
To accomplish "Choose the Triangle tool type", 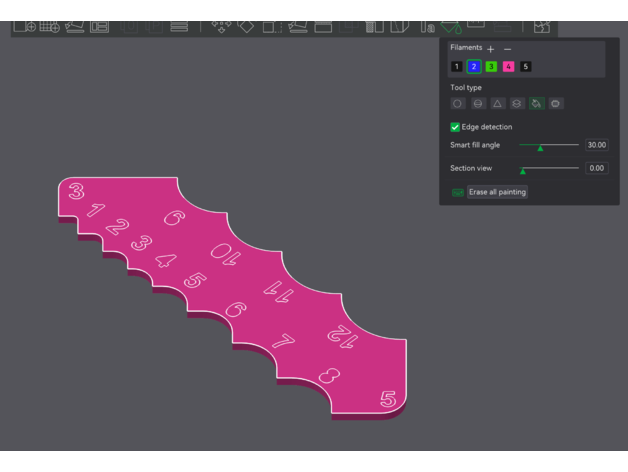I will (497, 103).
